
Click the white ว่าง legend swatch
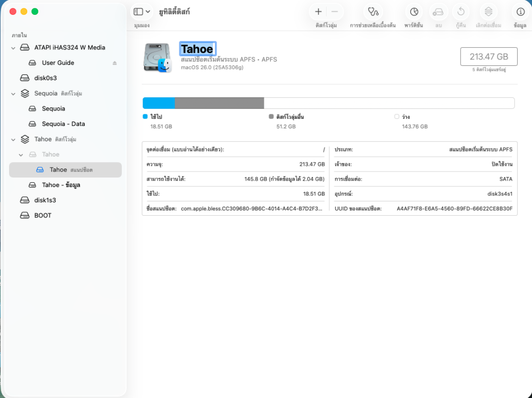click(397, 116)
